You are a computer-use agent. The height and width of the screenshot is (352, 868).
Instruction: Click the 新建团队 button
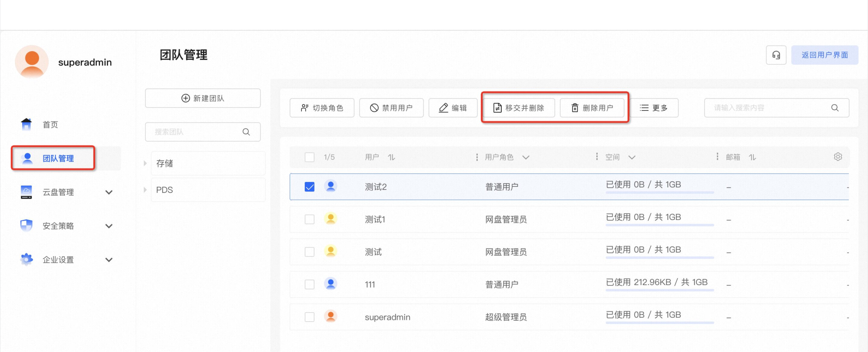203,98
